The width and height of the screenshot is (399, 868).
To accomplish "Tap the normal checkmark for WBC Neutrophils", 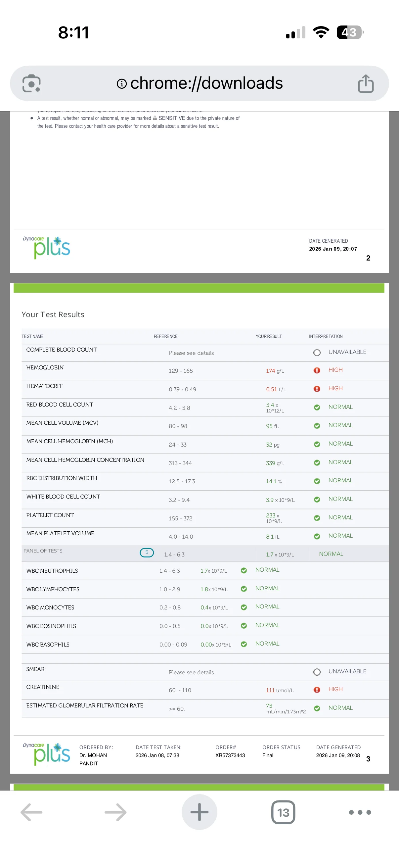I will pyautogui.click(x=244, y=570).
